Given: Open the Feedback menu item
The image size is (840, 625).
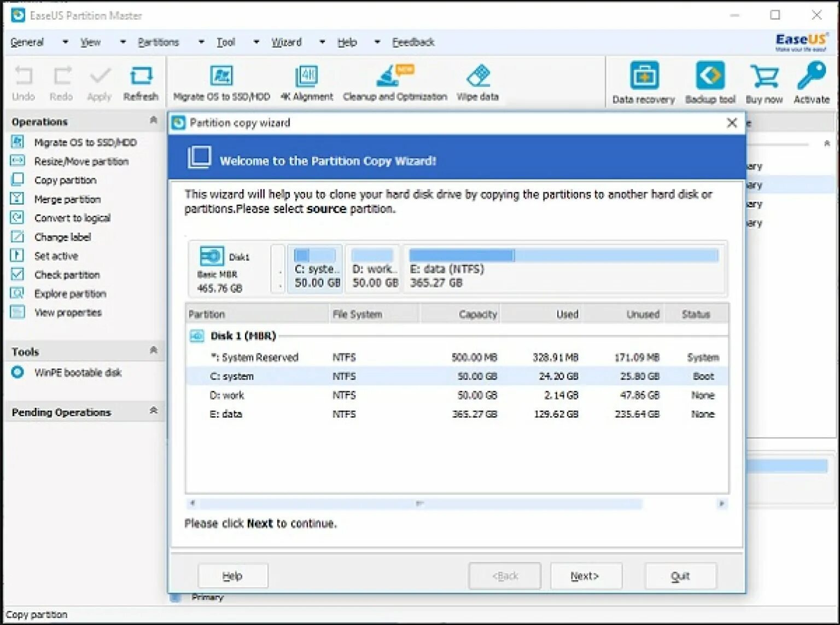Looking at the screenshot, I should [x=413, y=42].
